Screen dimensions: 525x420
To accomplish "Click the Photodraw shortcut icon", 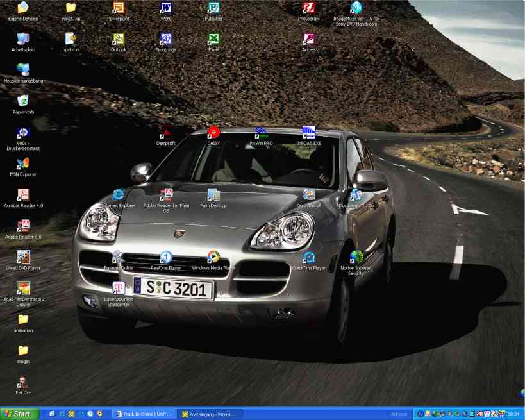I will point(309,8).
